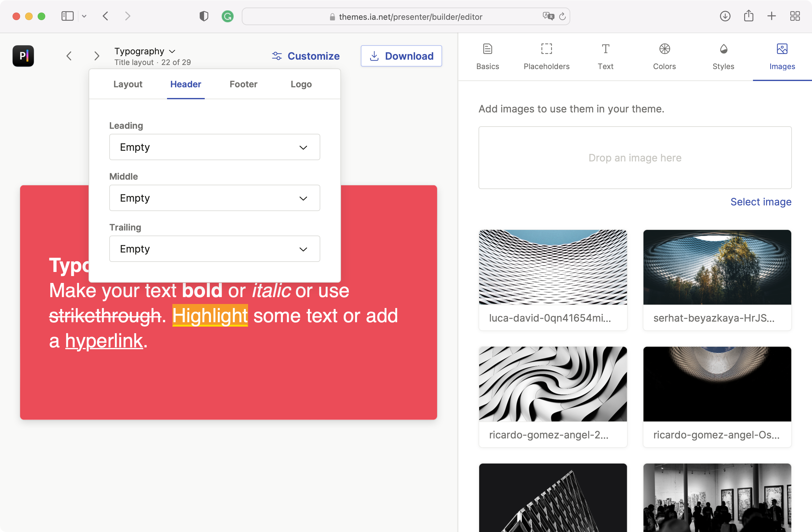Open the Images panel tab
This screenshot has height=532, width=812.
pyautogui.click(x=782, y=57)
